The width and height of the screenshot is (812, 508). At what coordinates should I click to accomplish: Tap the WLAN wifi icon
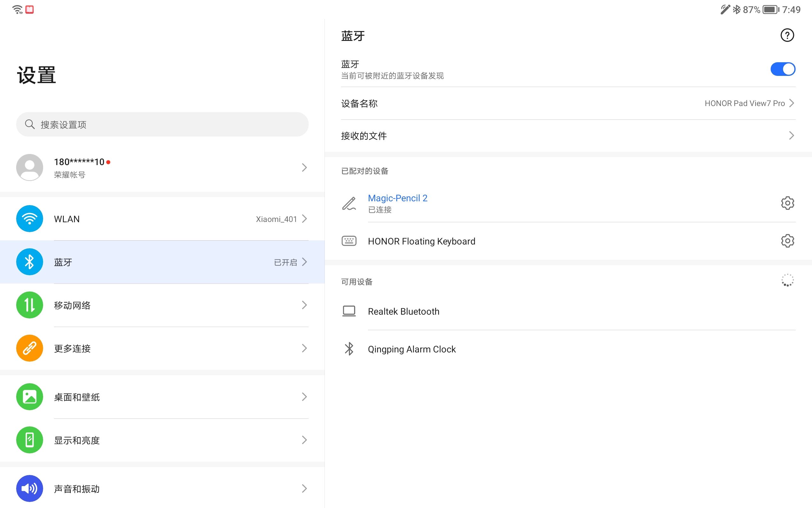click(29, 219)
